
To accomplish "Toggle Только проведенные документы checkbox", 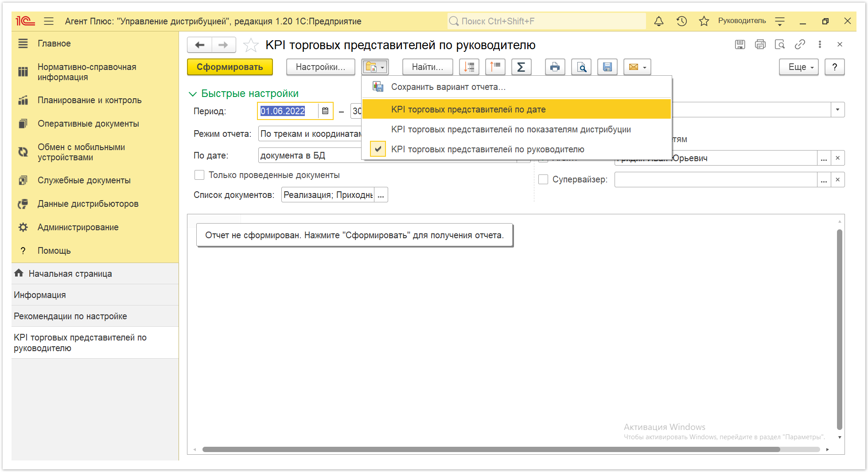I will [x=199, y=175].
